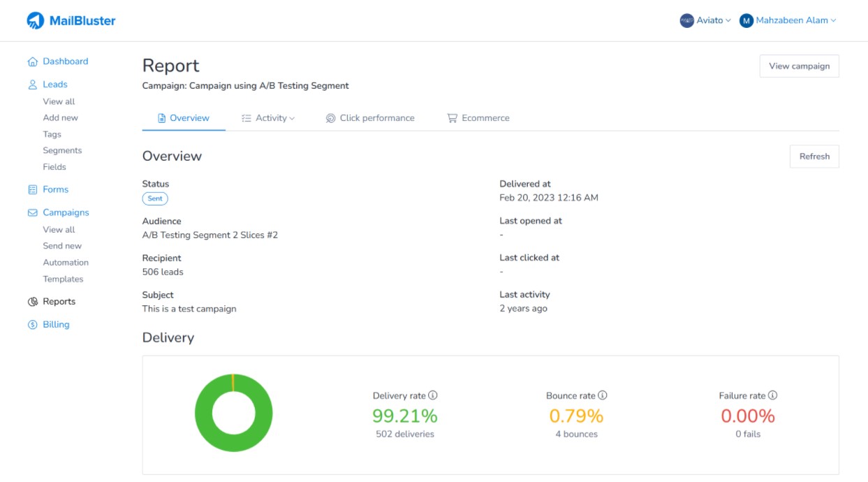This screenshot has width=868, height=482.
Task: Open the Aviato brand switcher dropdown
Action: (711, 20)
